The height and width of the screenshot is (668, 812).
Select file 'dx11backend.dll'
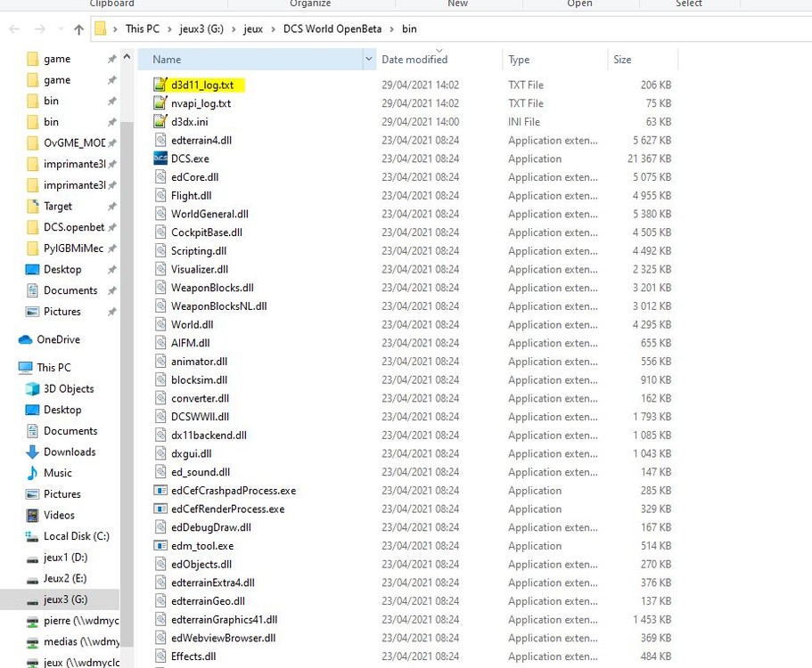[209, 436]
